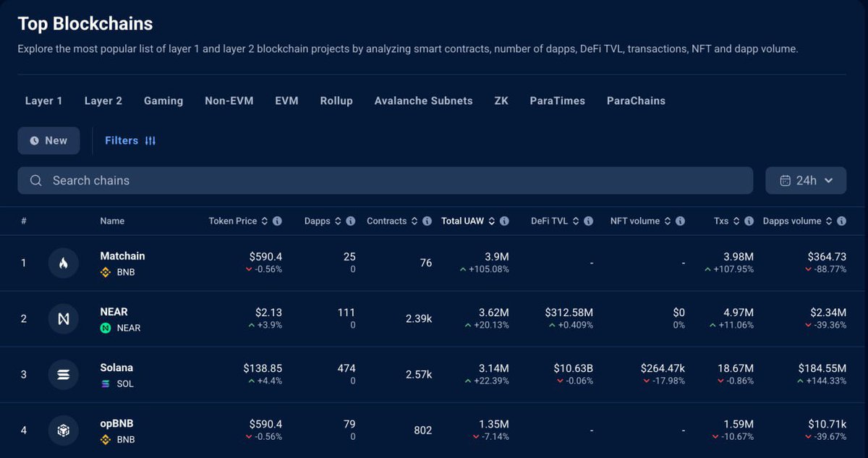Click opBNB Dapps volume $10.71k
Image resolution: width=868 pixels, height=458 pixels.
[x=827, y=424]
